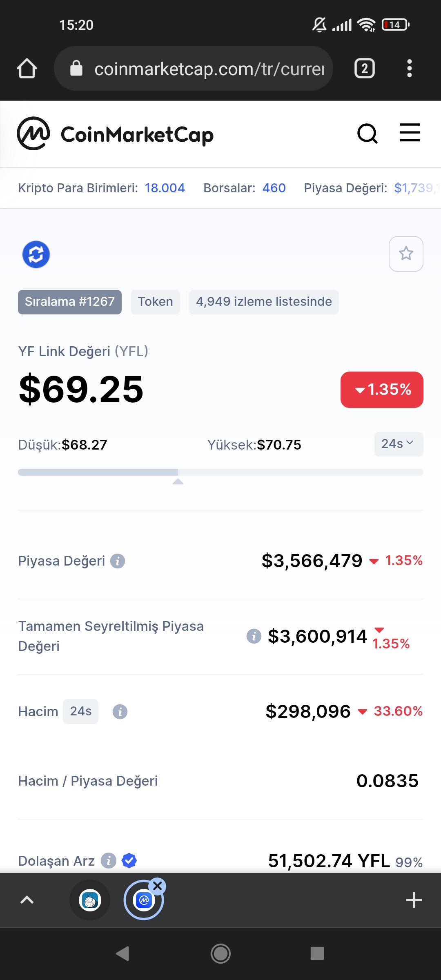Open the browser three-dot overflow menu
Viewport: 441px width, 980px height.
[x=410, y=68]
